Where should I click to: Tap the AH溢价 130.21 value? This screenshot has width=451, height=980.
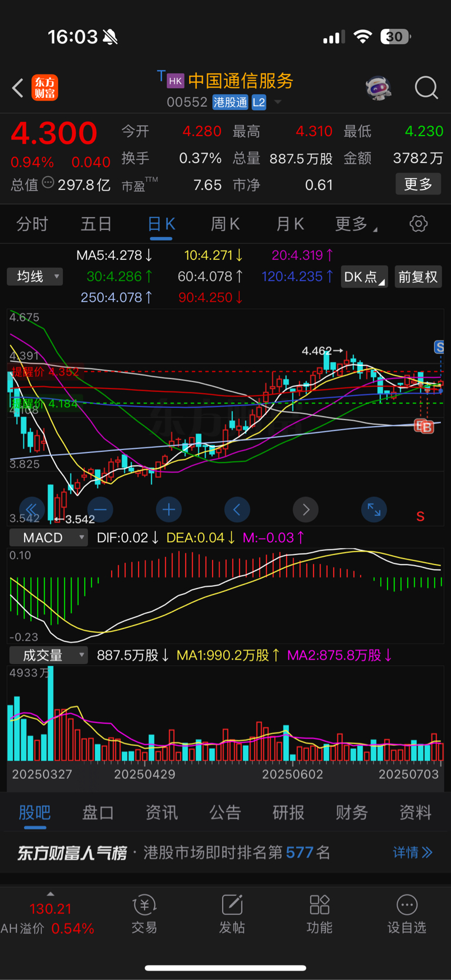[x=51, y=909]
